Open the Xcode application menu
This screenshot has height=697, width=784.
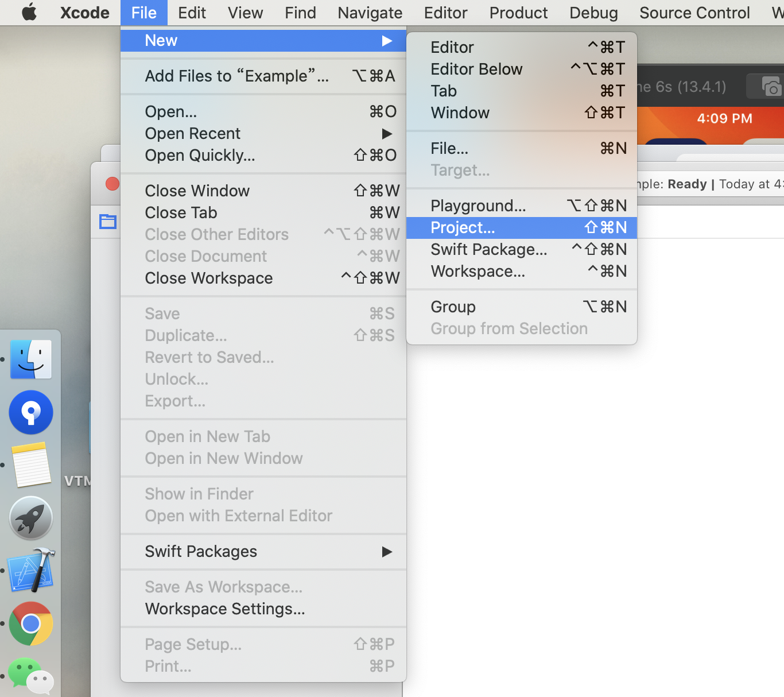pos(85,13)
